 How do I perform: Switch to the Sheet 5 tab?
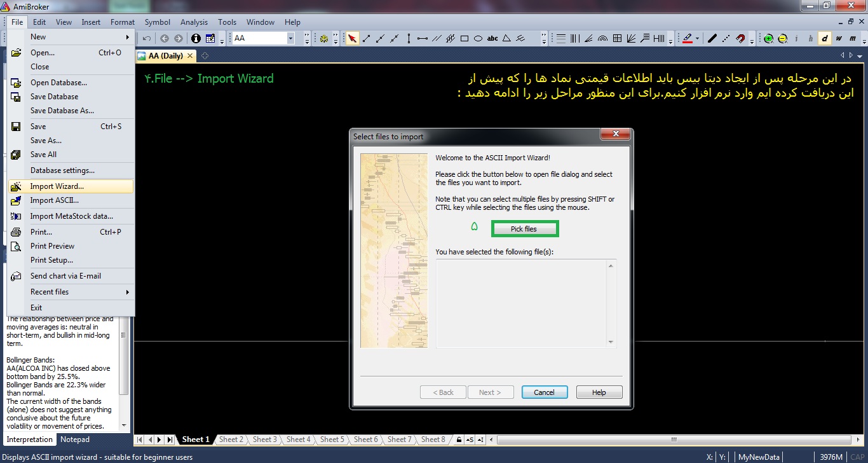click(x=332, y=439)
